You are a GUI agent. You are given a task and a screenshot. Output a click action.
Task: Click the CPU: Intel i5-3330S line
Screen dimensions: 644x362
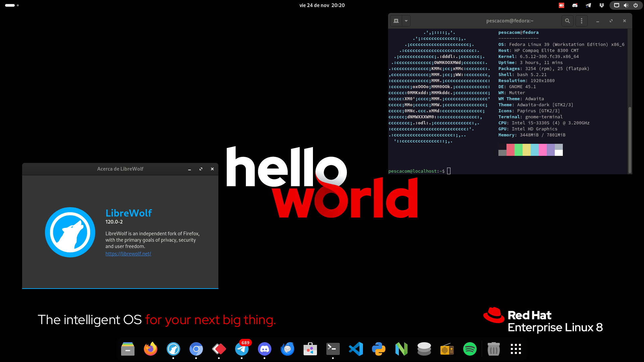tap(544, 123)
